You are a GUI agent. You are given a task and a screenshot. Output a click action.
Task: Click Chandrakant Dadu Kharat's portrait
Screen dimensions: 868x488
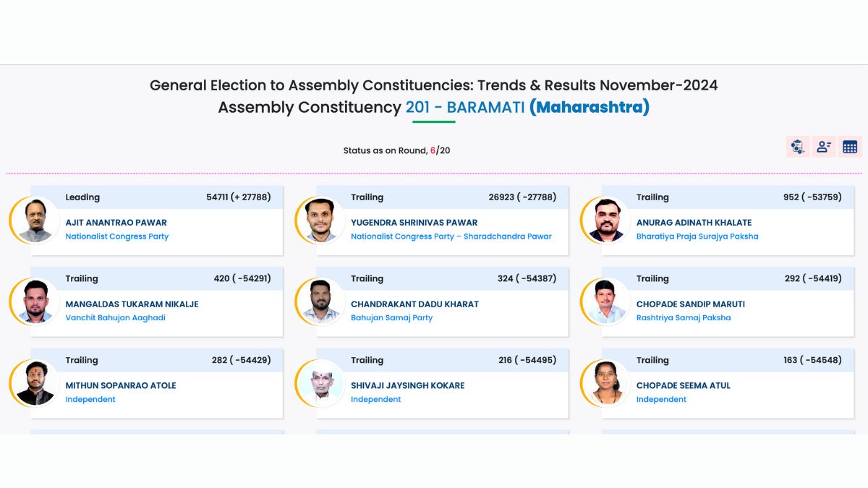[x=322, y=301]
